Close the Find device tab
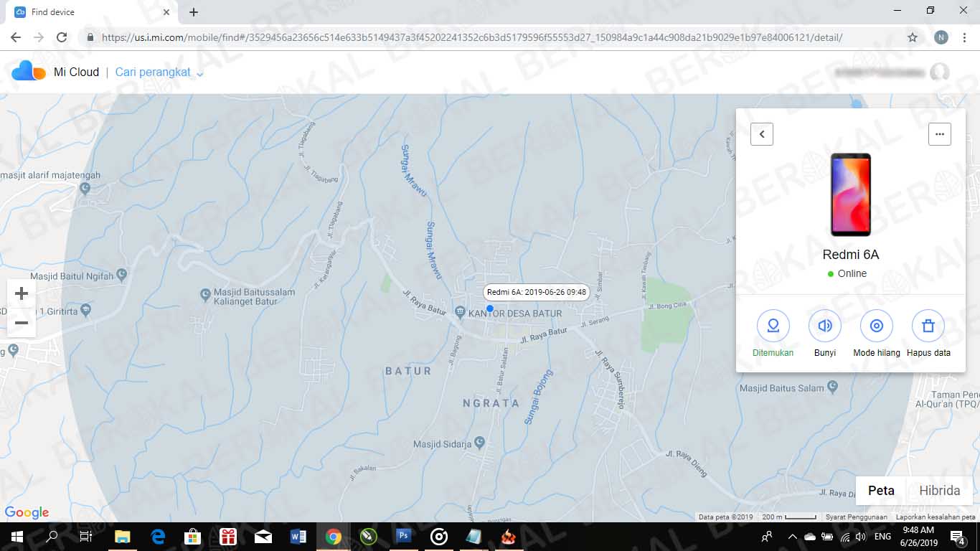This screenshot has height=551, width=980. [x=166, y=12]
